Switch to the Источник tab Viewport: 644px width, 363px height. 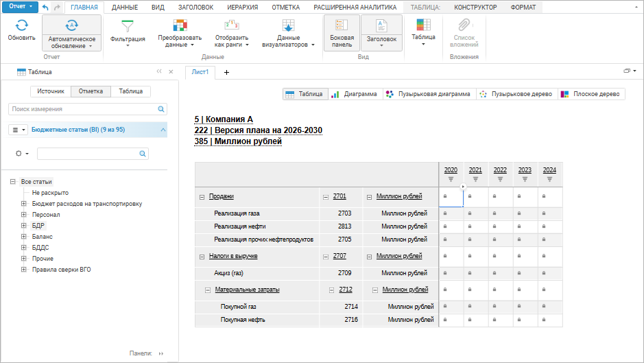pos(51,91)
